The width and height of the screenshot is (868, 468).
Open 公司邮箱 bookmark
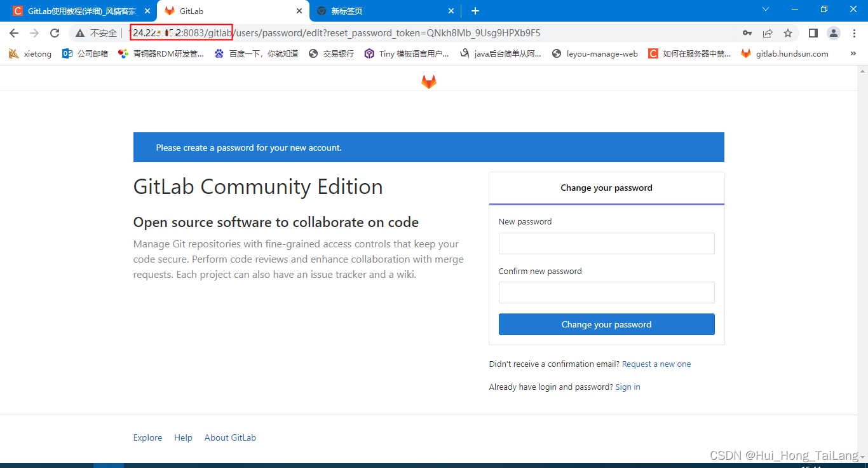click(x=85, y=54)
